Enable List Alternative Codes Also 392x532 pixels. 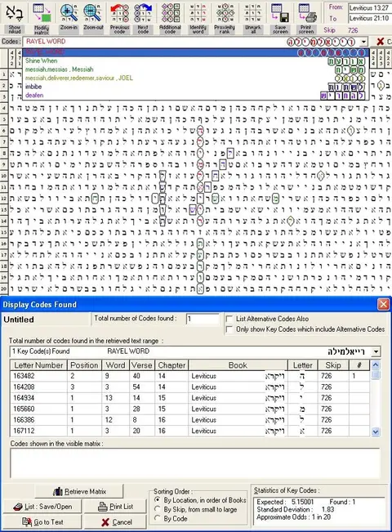[229, 319]
